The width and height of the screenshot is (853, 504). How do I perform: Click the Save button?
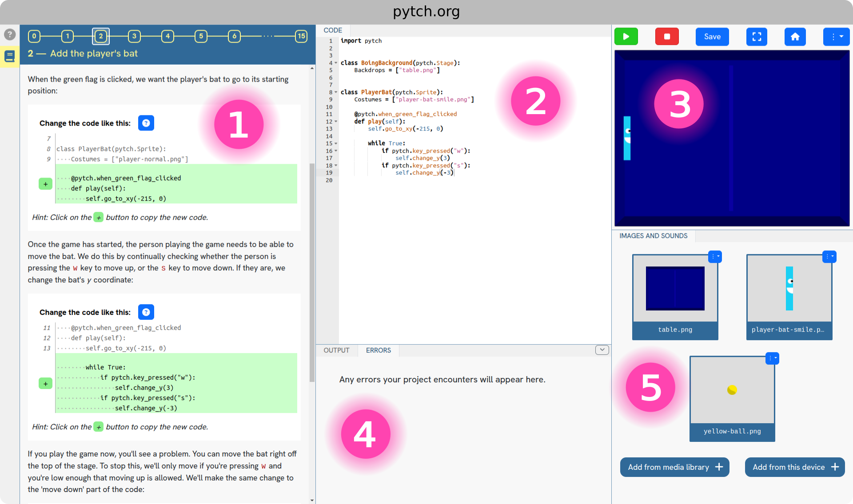pos(712,36)
